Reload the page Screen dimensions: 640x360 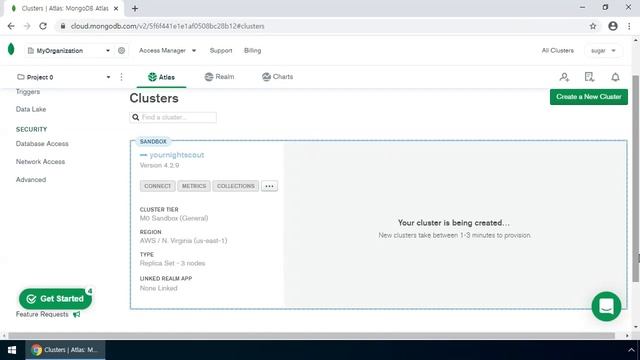[43, 26]
